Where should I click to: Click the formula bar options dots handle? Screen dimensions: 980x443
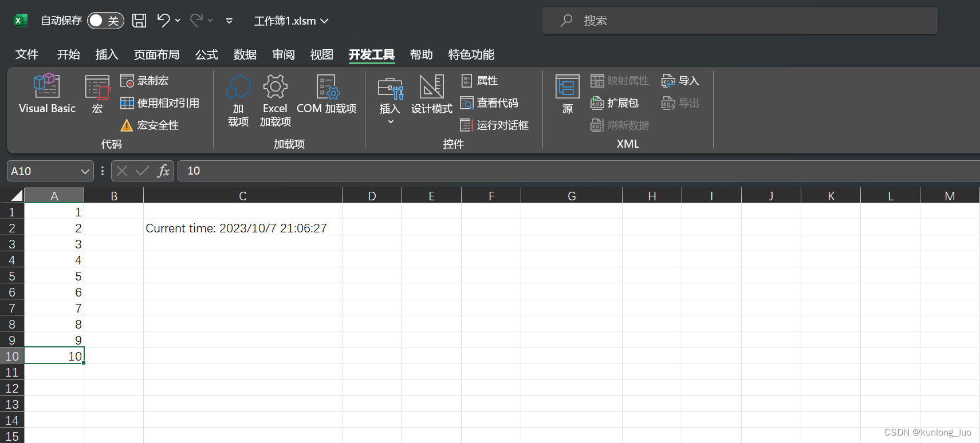[103, 171]
